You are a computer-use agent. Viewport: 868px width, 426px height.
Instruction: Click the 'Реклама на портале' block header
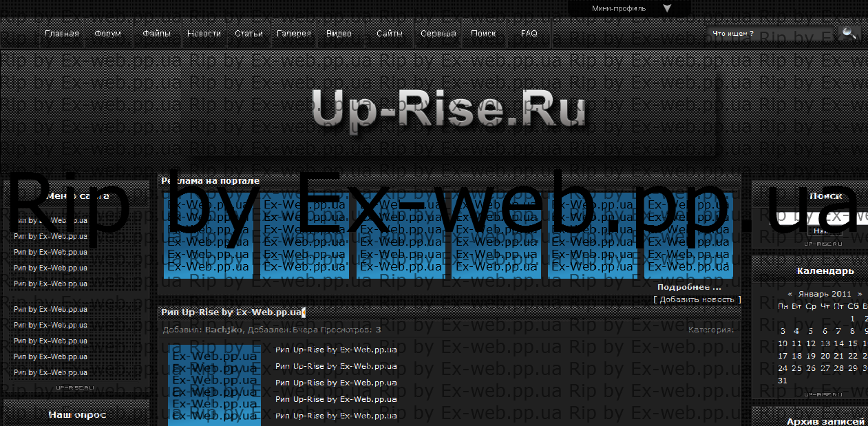211,180
